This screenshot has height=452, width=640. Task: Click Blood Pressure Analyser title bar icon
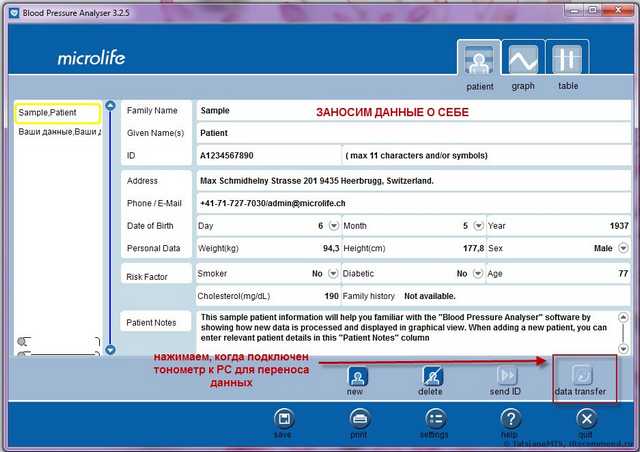pos(14,13)
